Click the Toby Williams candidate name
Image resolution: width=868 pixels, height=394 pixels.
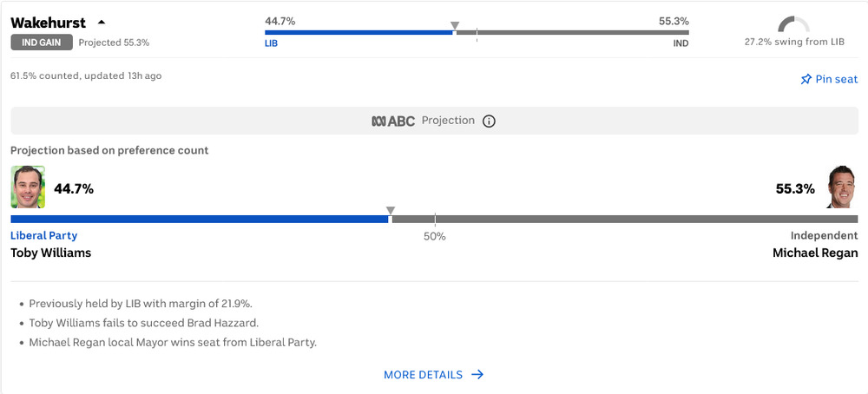coord(51,253)
